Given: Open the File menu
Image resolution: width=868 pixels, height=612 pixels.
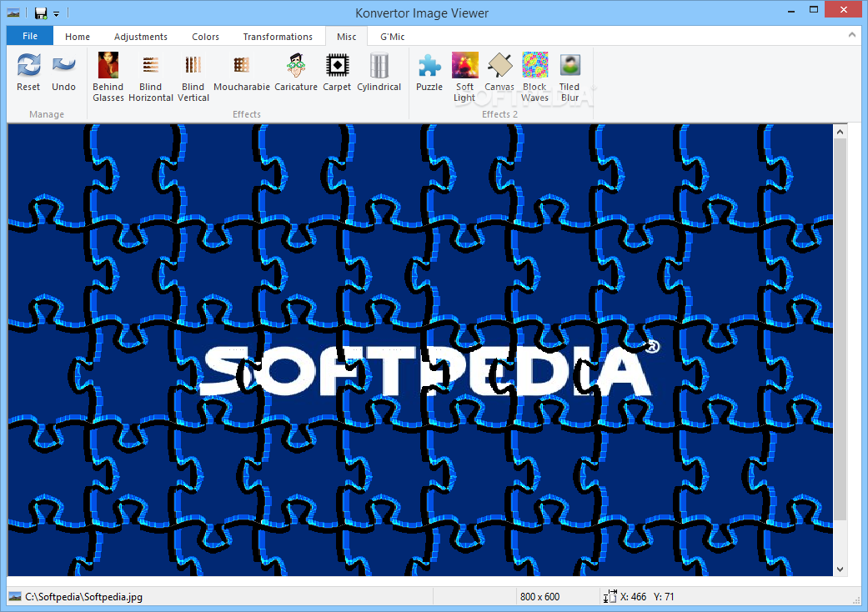Looking at the screenshot, I should point(30,36).
